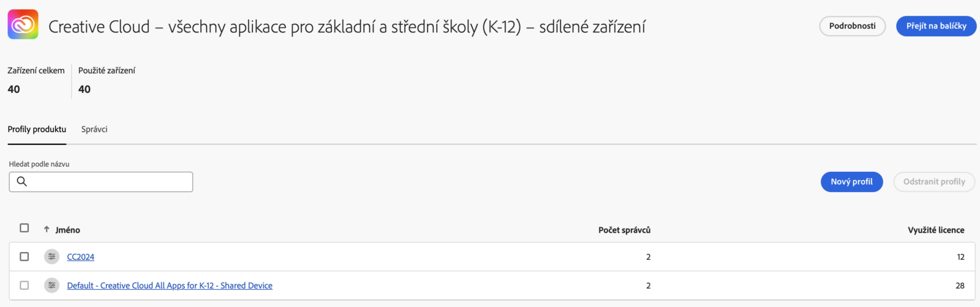Click the Jméno column header
This screenshot has height=307, width=980.
(x=68, y=230)
